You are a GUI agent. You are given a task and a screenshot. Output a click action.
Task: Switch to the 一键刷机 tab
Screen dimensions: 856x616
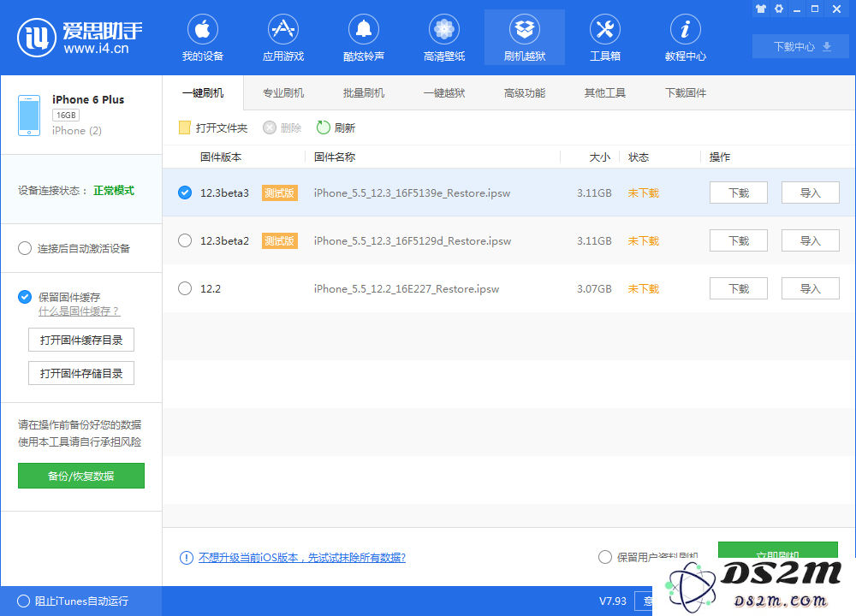pos(203,92)
